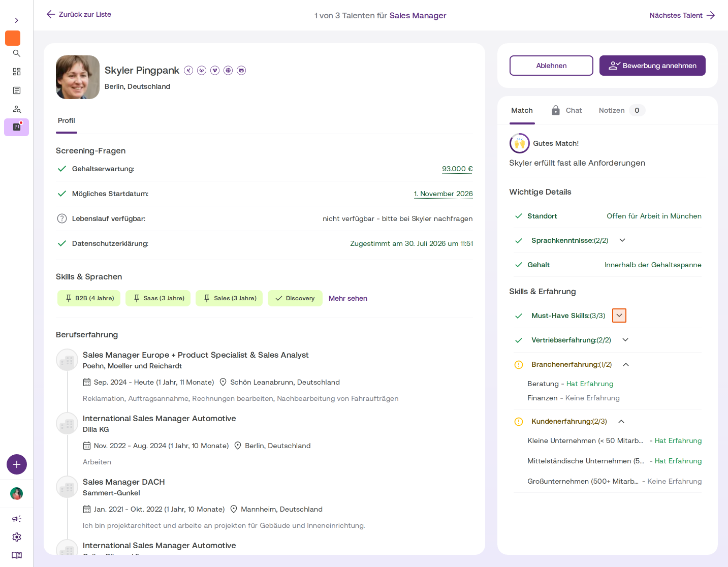This screenshot has height=567, width=728.
Task: Open the website globe icon next to name
Action: [228, 70]
